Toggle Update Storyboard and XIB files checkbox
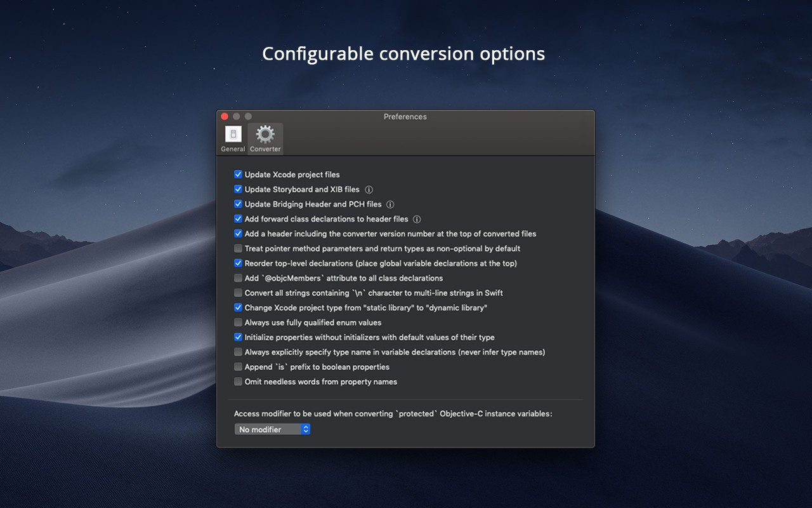812x508 pixels. pyautogui.click(x=238, y=189)
